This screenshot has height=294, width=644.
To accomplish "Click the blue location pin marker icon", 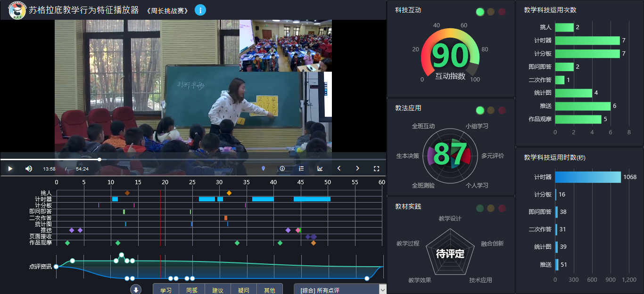I will 263,169.
